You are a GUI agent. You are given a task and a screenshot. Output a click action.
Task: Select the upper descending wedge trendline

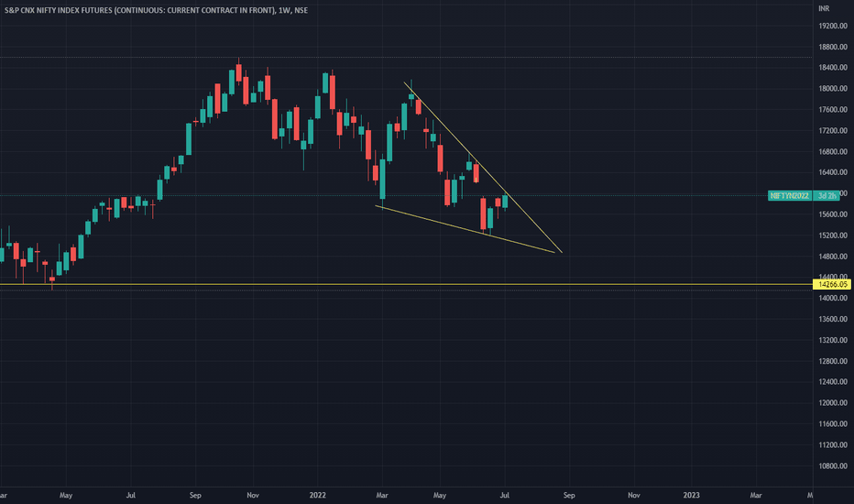coord(483,168)
